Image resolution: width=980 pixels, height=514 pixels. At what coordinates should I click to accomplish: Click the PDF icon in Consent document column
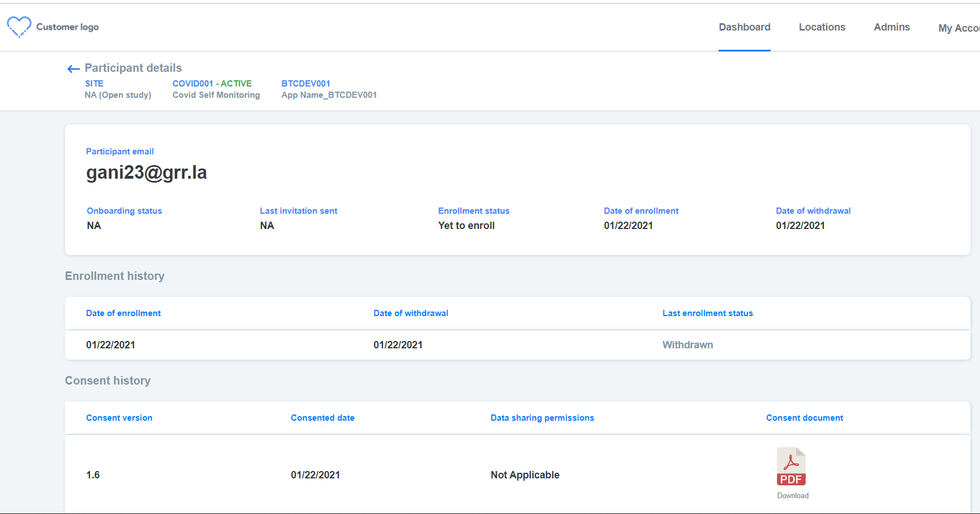point(791,466)
